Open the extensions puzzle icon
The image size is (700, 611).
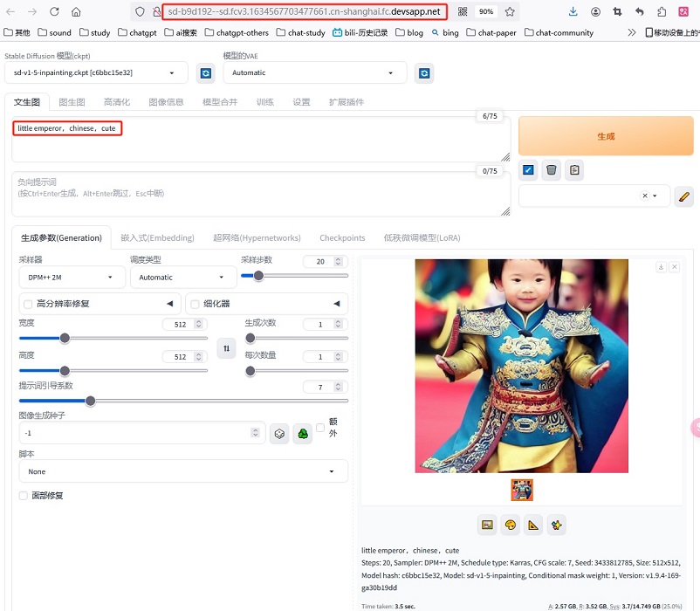(x=662, y=11)
